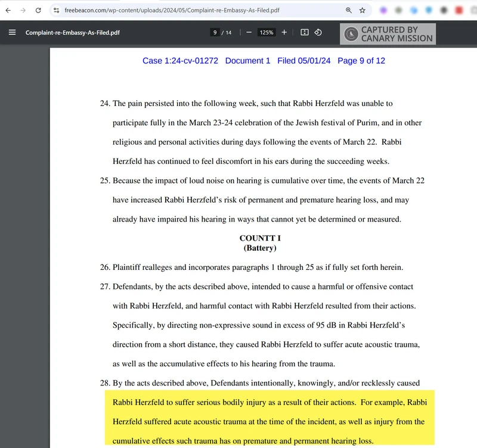The height and width of the screenshot is (448, 477).
Task: Click 'Document 1' header text
Action: [247, 61]
